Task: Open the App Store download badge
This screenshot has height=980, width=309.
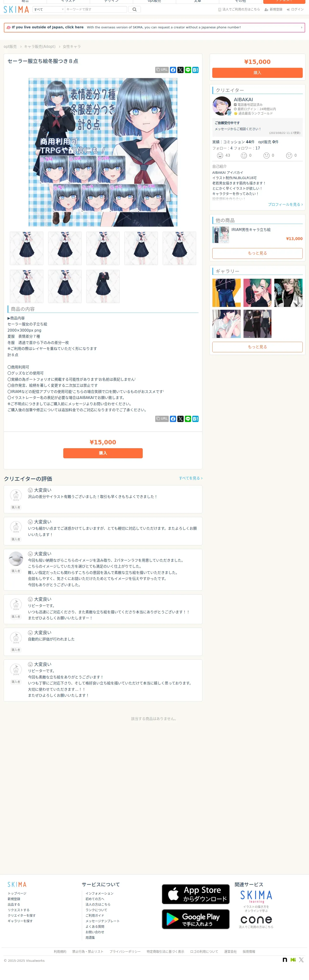Action: tap(195, 894)
